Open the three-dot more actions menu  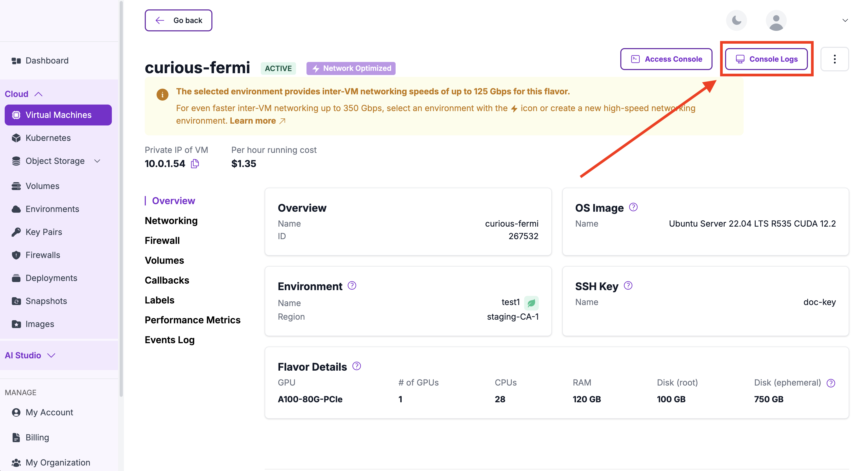834,59
